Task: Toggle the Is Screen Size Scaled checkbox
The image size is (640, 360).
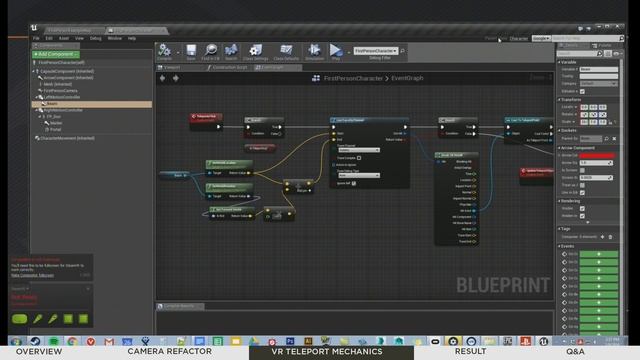Action: coord(582,170)
